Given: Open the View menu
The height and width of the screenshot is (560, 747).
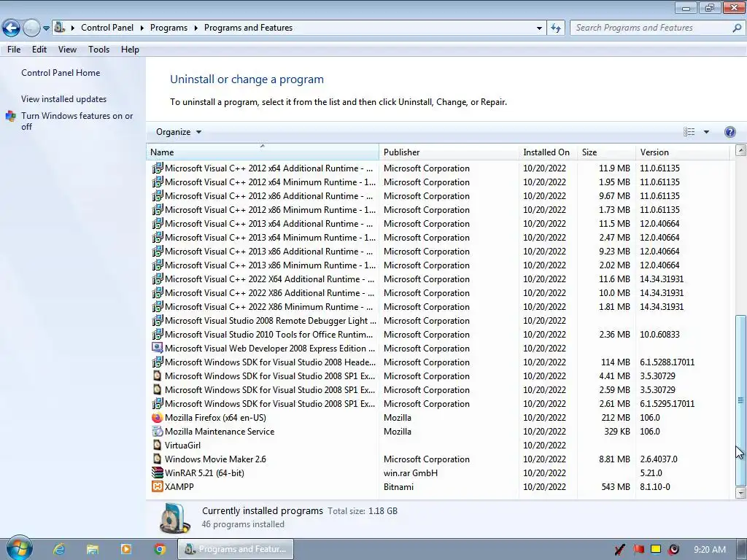Looking at the screenshot, I should point(67,50).
